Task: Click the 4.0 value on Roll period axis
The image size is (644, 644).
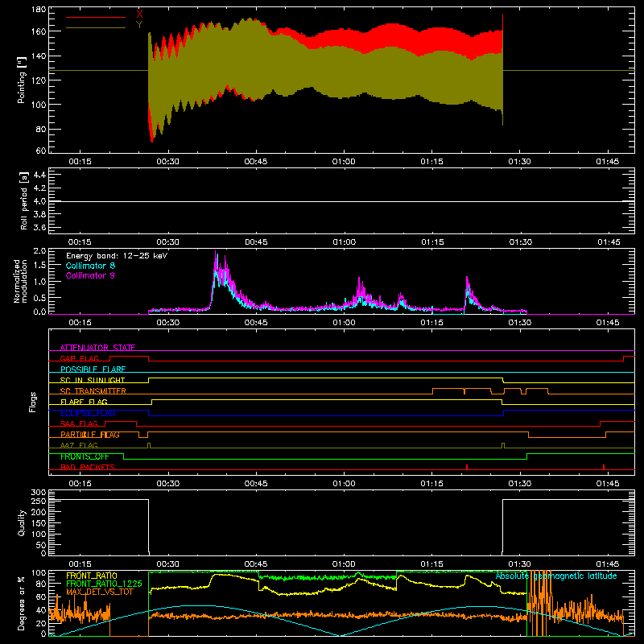Action: click(x=39, y=201)
